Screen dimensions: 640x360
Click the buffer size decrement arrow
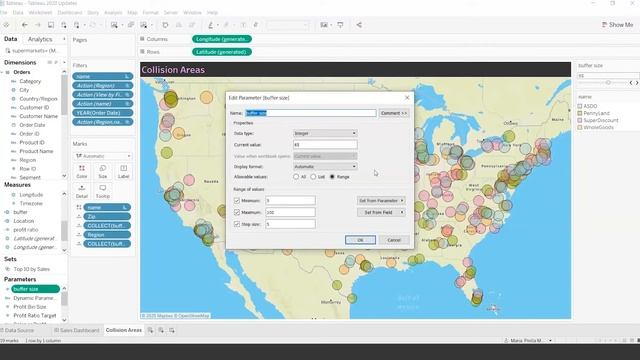click(631, 83)
